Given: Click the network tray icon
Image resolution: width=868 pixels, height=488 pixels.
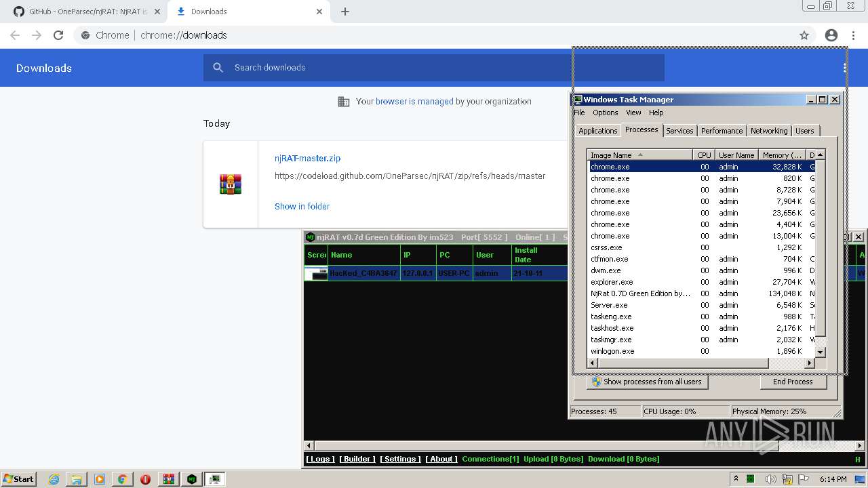Looking at the screenshot, I should [787, 479].
